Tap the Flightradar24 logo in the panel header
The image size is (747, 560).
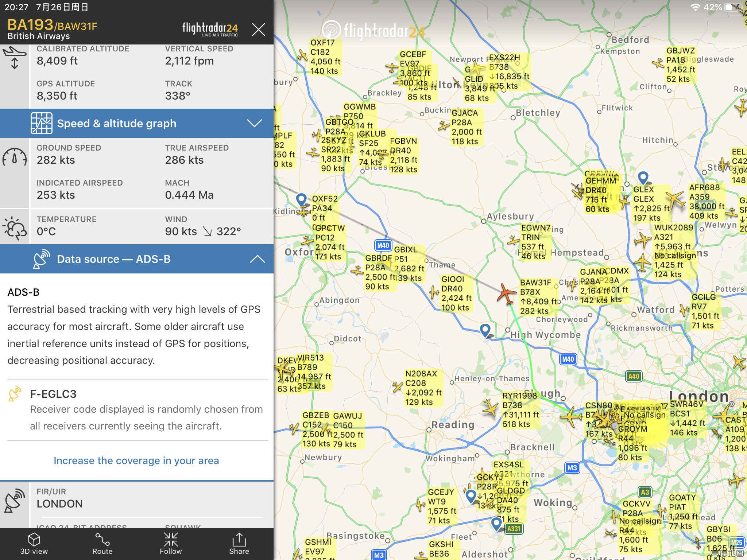(x=210, y=29)
